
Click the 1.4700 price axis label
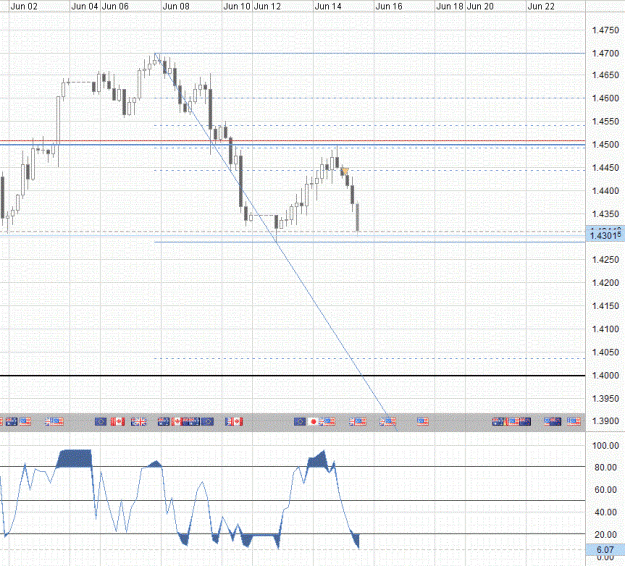(605, 53)
